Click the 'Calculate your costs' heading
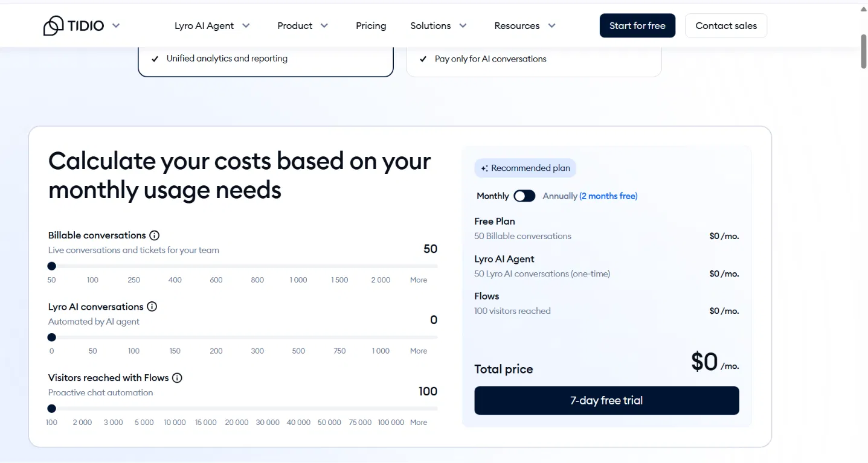The width and height of the screenshot is (868, 463). pyautogui.click(x=240, y=175)
